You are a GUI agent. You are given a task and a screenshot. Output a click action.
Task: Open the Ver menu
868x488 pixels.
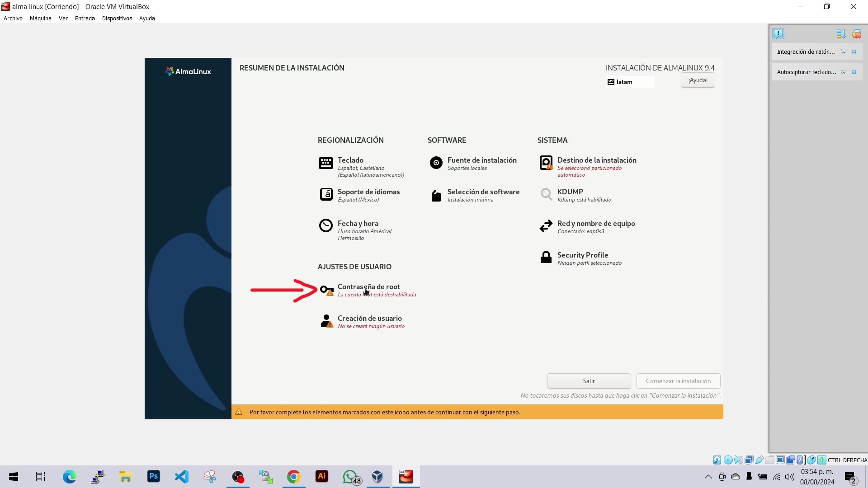point(63,19)
